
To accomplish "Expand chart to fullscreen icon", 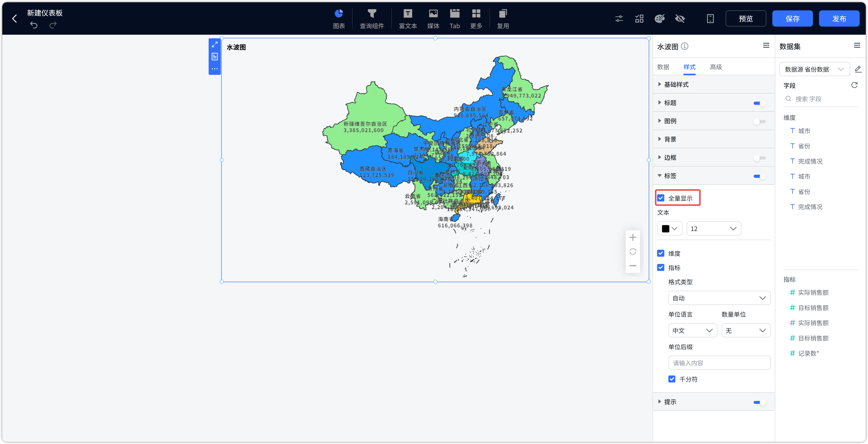I will (215, 44).
